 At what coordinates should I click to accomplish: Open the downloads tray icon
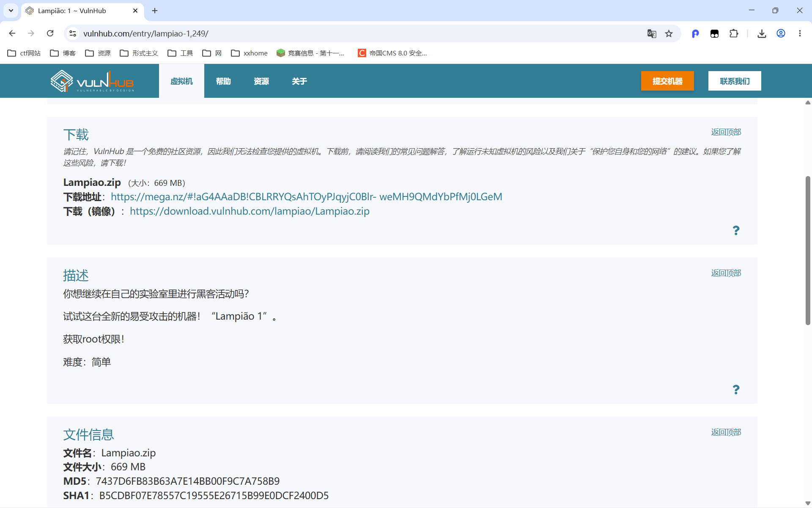click(762, 33)
